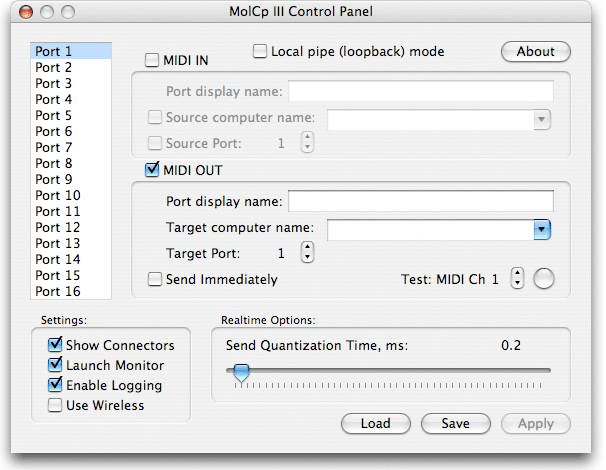Uncheck the MIDI OUT checkbox

pyautogui.click(x=153, y=169)
